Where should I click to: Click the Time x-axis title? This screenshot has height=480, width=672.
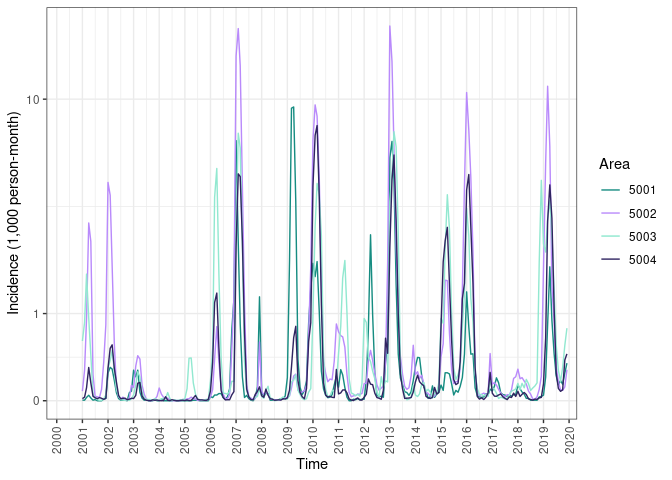click(x=311, y=465)
